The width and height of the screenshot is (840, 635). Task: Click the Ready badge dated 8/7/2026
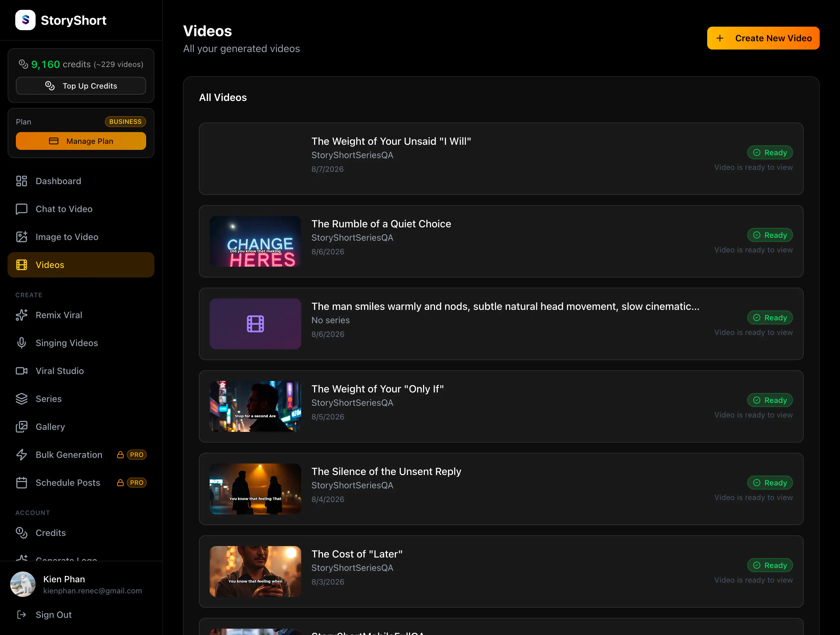770,153
